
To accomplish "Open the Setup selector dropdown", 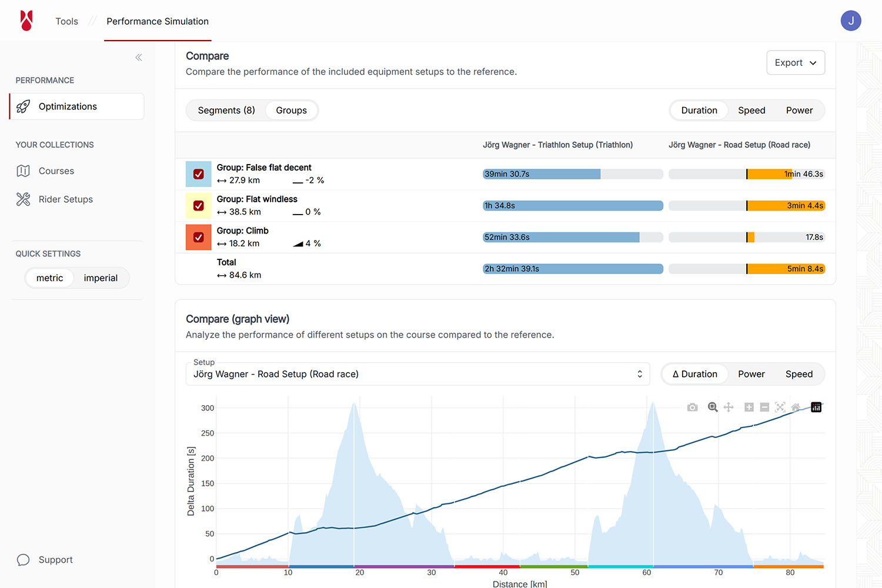I will [x=417, y=375].
